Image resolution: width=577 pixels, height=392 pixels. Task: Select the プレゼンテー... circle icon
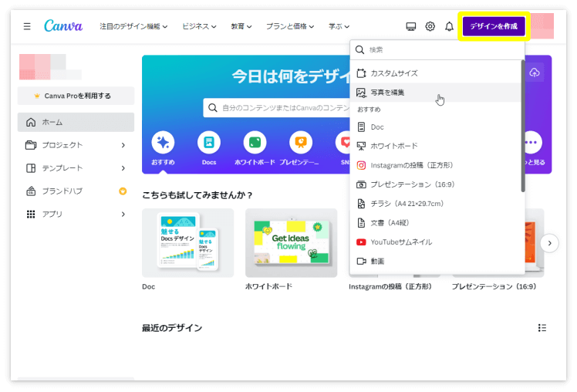point(301,143)
